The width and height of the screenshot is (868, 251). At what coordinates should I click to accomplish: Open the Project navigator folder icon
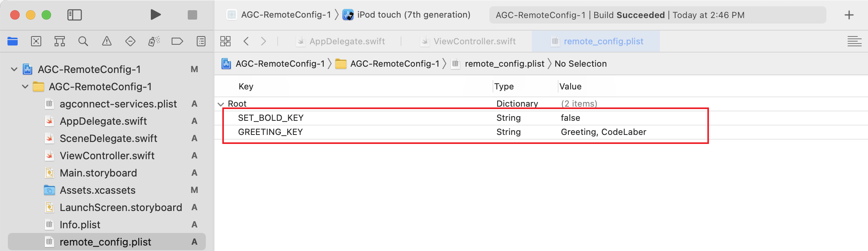[12, 41]
